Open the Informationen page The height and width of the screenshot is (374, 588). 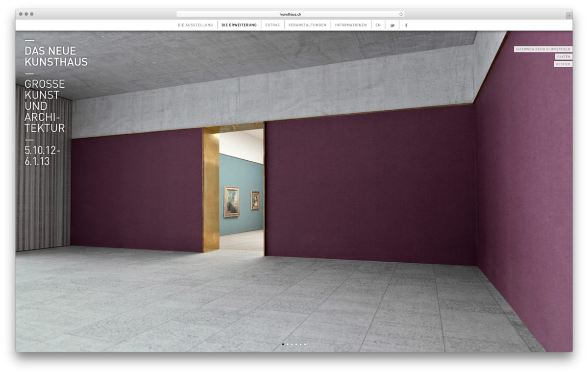click(351, 25)
